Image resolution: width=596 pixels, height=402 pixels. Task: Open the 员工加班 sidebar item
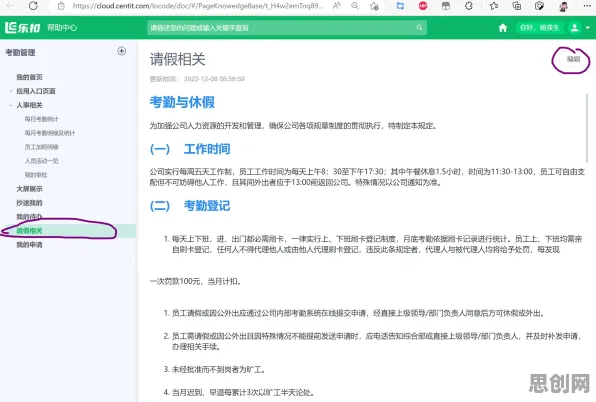[x=41, y=147]
